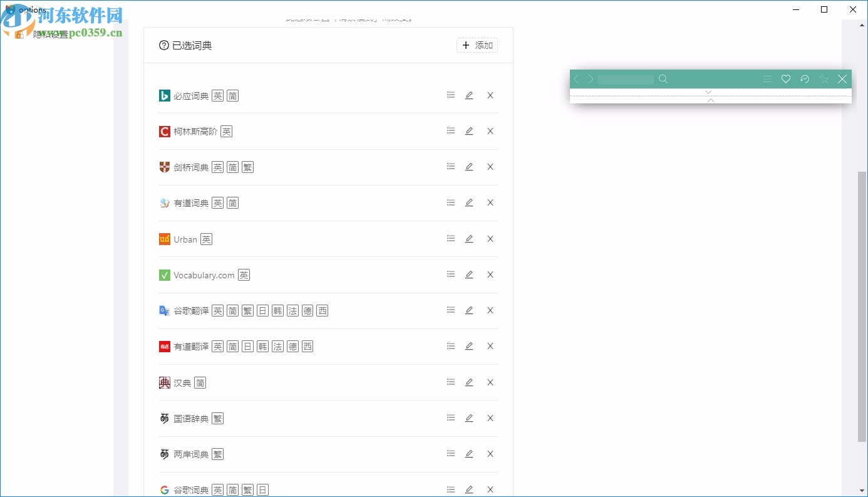The height and width of the screenshot is (497, 868).
Task: Remove 两岸词典 using its X button
Action: click(490, 453)
